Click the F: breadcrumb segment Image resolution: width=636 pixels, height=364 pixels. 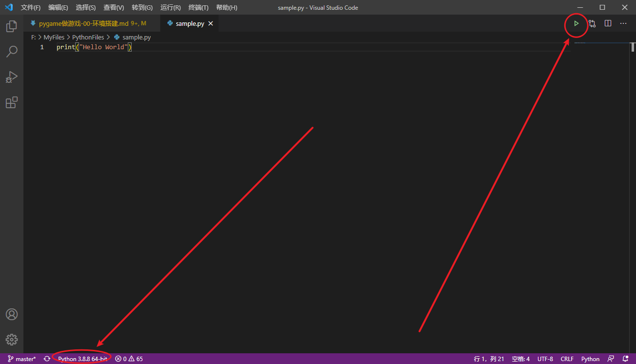pyautogui.click(x=34, y=37)
